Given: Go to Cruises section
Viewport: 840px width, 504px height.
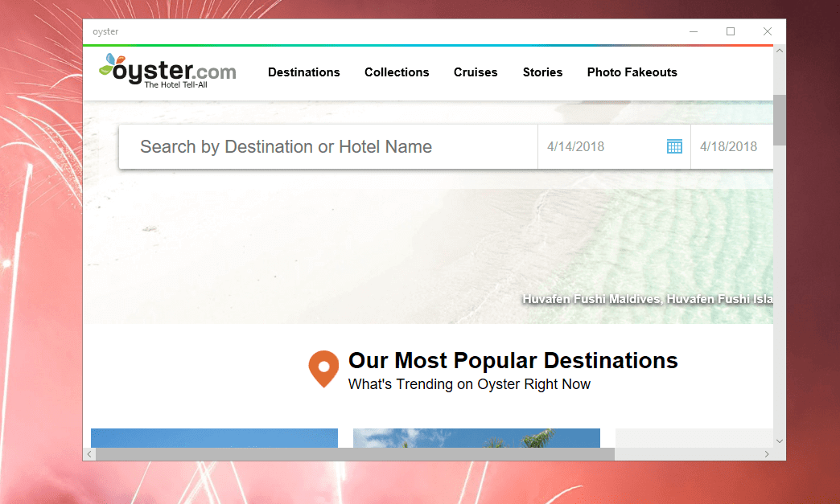Looking at the screenshot, I should [476, 72].
